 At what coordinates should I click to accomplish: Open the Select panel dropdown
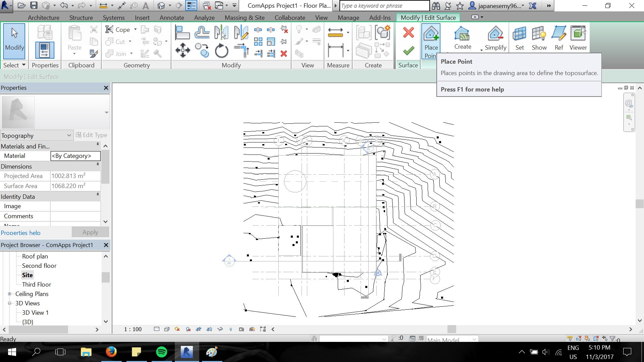pos(14,65)
